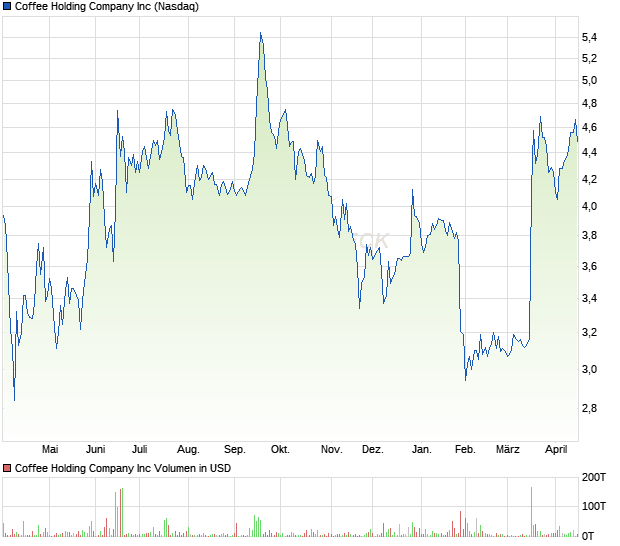The image size is (620, 546).
Task: Click the 2,8 price axis value
Action: tap(589, 408)
